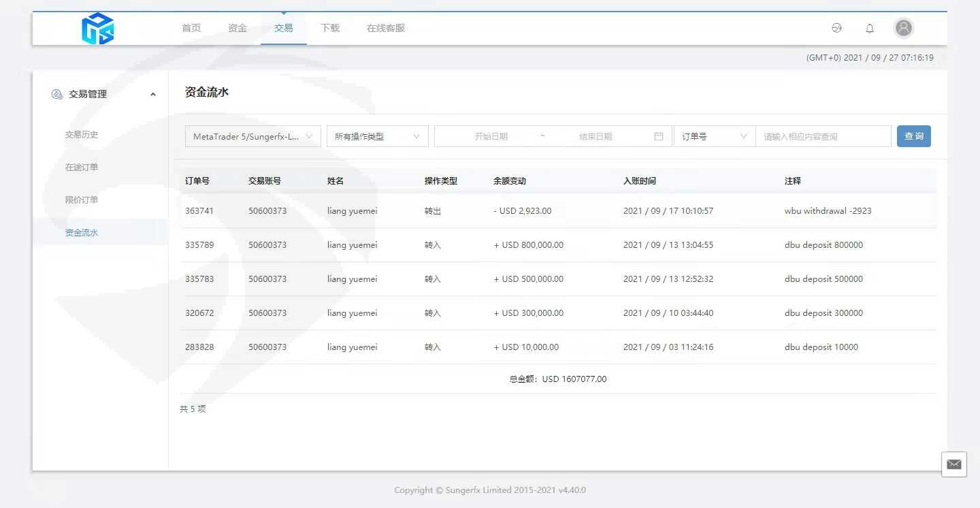
Task: Click the + USD 800,000.00 amount
Action: pos(529,245)
